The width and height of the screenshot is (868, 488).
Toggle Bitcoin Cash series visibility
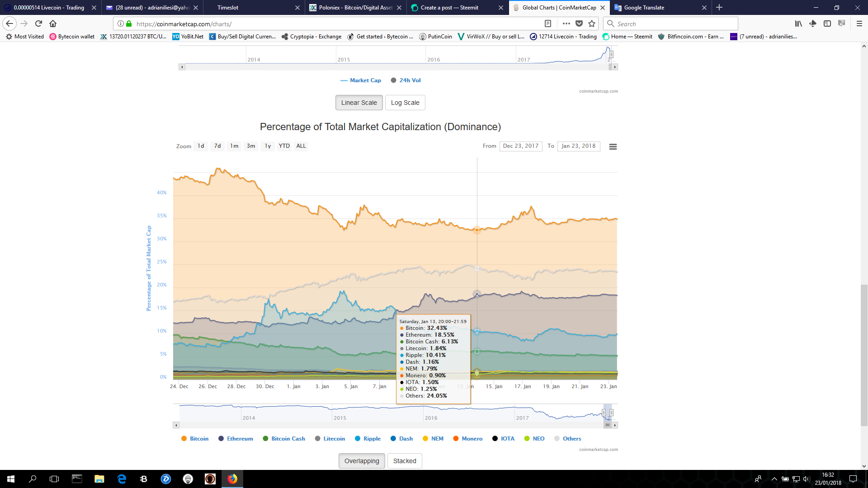pyautogui.click(x=284, y=439)
